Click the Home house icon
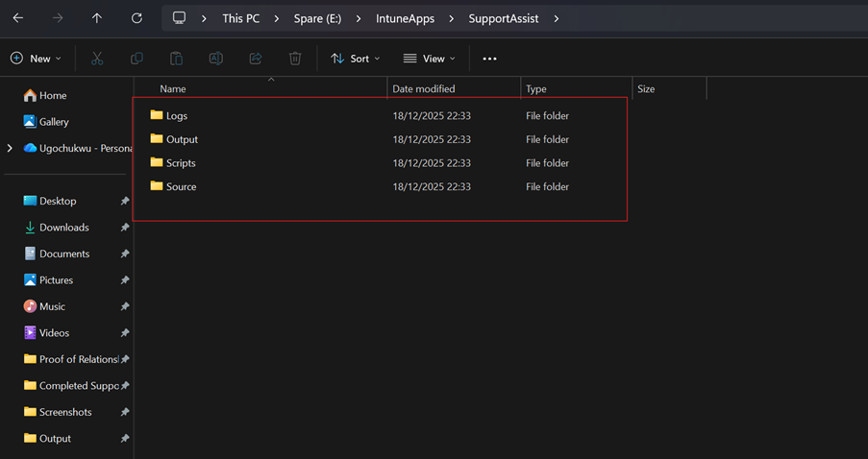Screen dimensions: 868x459 click(x=30, y=95)
